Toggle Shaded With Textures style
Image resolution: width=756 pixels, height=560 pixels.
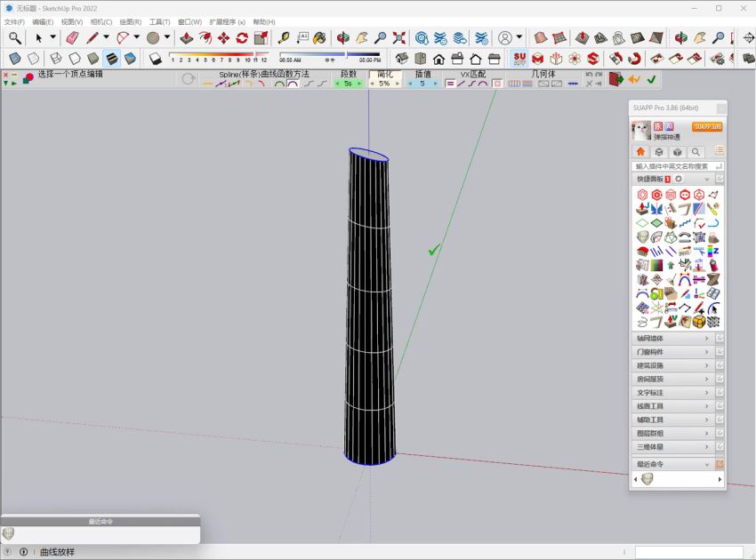point(130,59)
